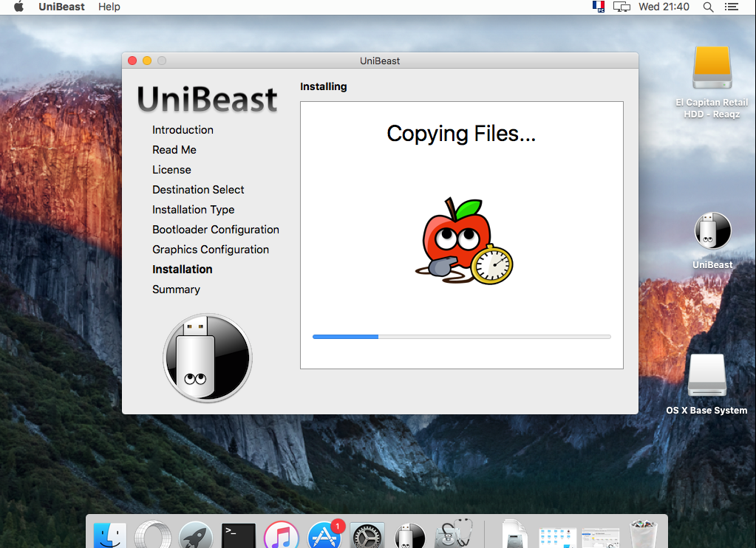Click the UniBeast USB drive logo in sidebar
Screen dimensions: 756x548
[208, 357]
